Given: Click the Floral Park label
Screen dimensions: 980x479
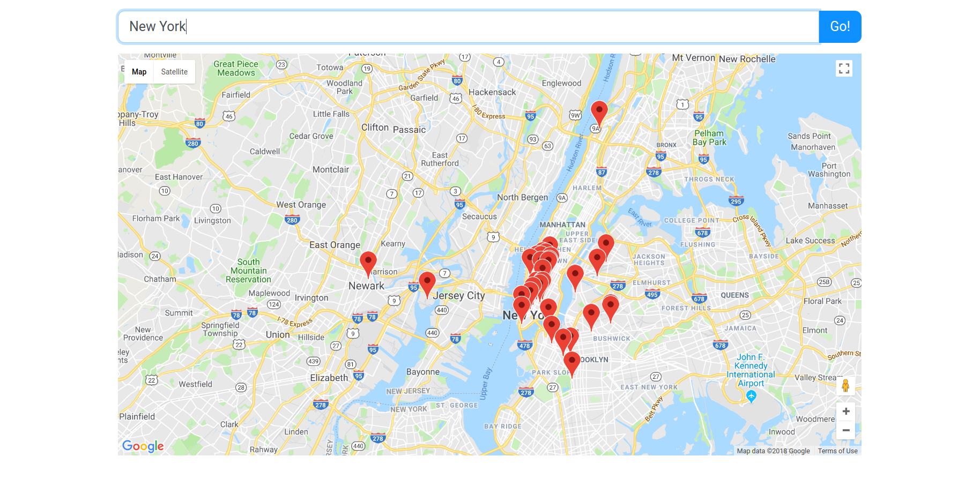Looking at the screenshot, I should point(822,301).
